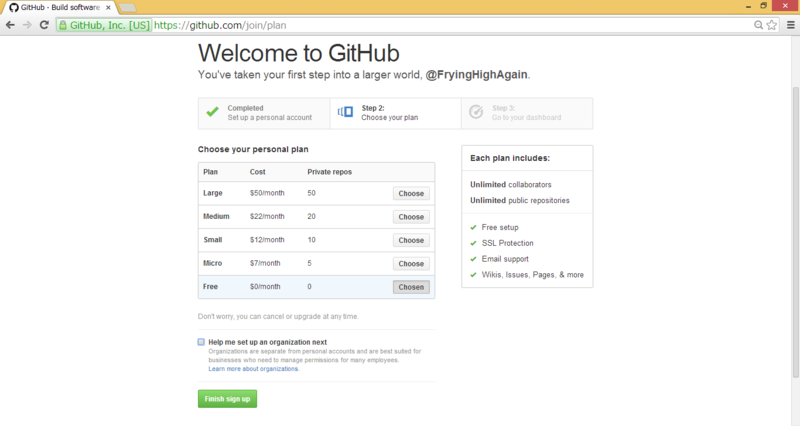Screen dimensions: 800x426
Task: Open the Chrome hamburger menu
Action: [790, 25]
